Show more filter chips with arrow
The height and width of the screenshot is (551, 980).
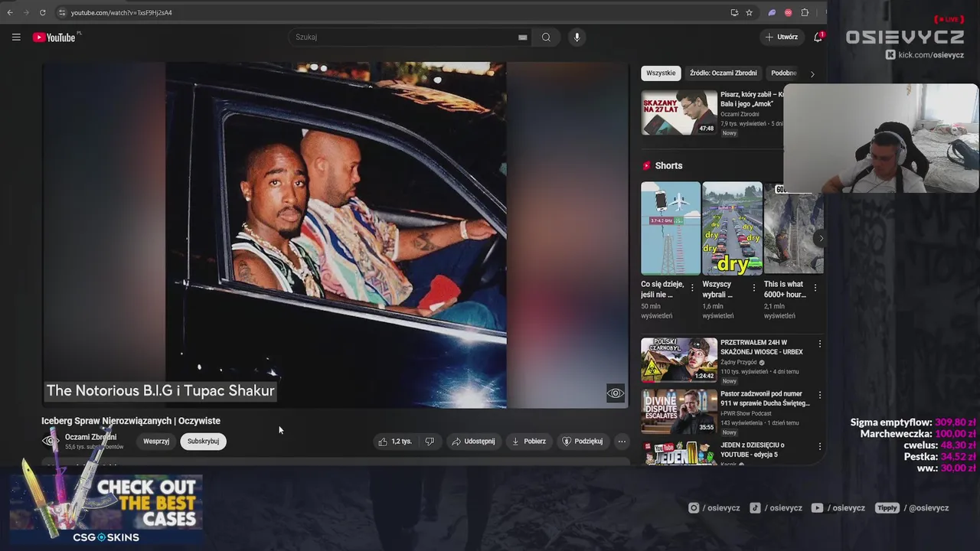click(812, 73)
